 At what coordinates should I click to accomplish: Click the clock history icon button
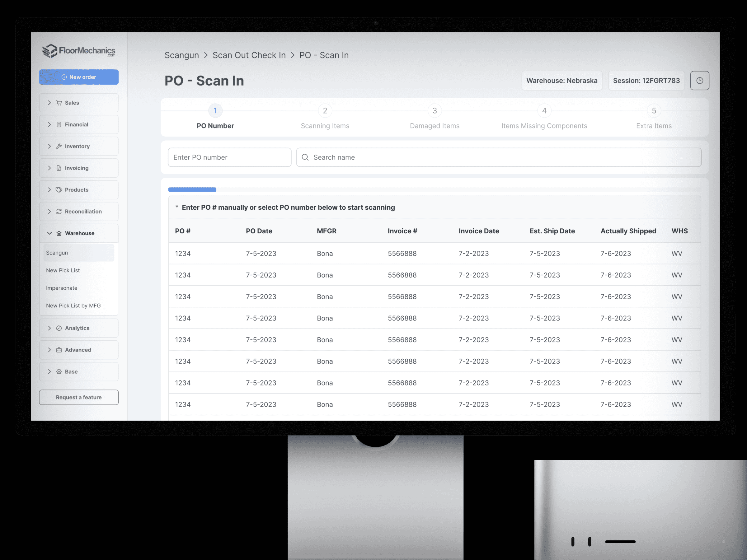(x=699, y=80)
